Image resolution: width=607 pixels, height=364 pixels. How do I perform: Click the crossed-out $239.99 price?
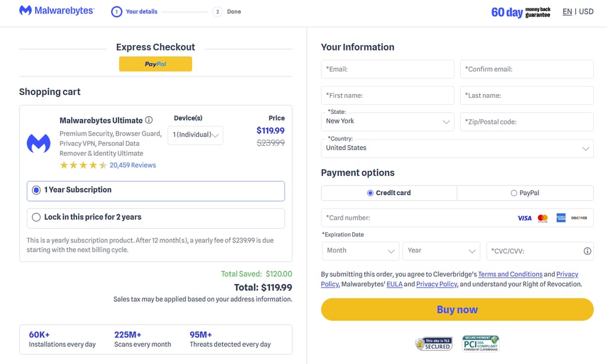[x=270, y=143]
